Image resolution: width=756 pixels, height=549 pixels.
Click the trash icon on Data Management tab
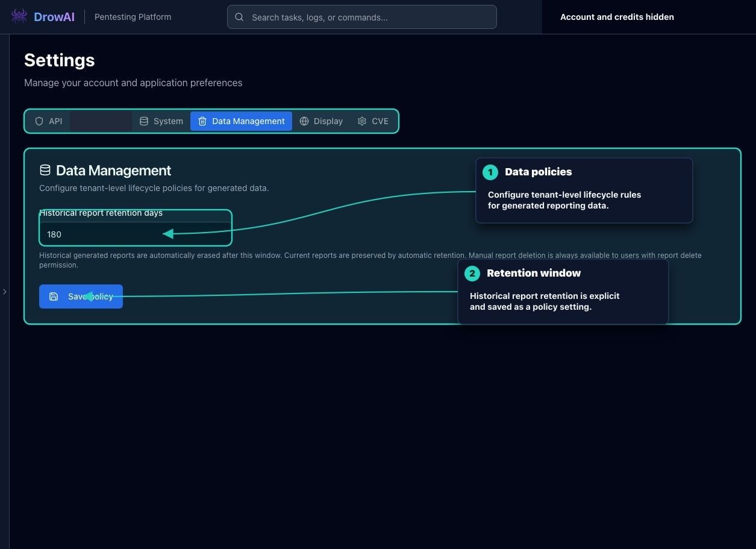pyautogui.click(x=202, y=121)
